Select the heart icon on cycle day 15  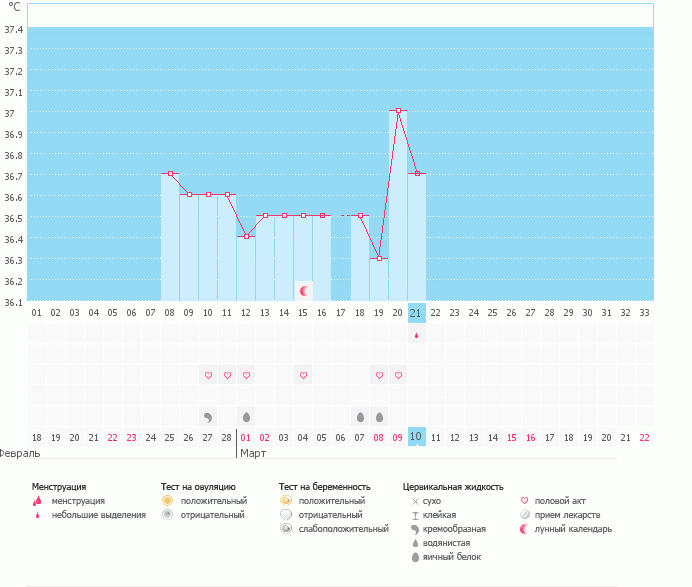(x=303, y=375)
